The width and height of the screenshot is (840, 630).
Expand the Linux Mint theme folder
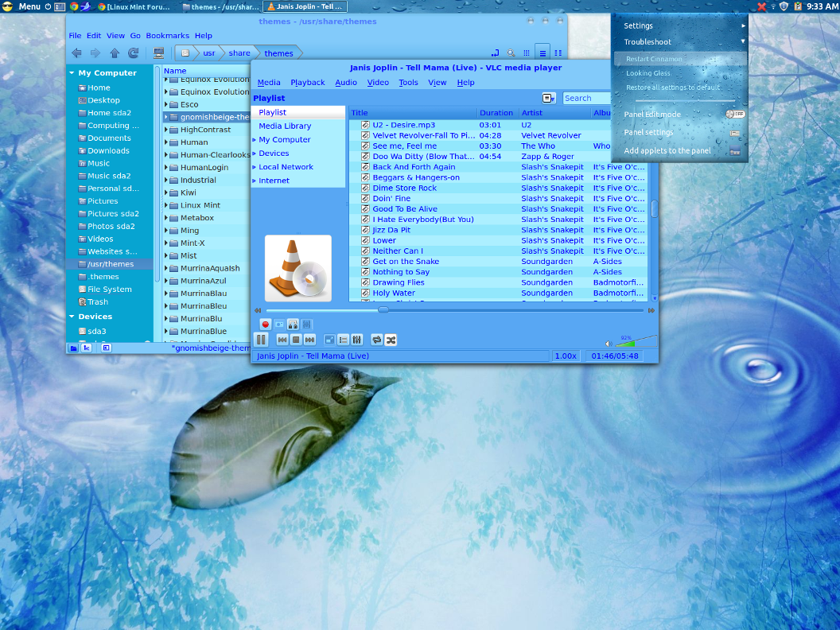coord(166,205)
